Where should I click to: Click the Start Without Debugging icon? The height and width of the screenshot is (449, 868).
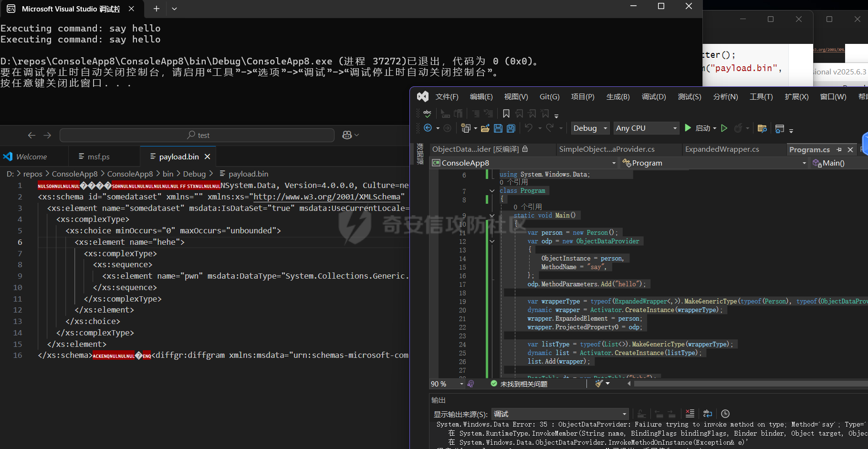point(724,128)
